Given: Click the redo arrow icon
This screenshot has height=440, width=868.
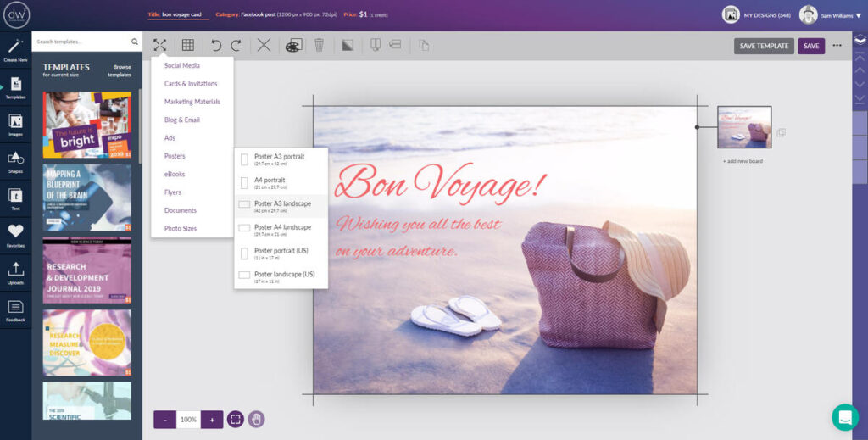Looking at the screenshot, I should point(236,46).
